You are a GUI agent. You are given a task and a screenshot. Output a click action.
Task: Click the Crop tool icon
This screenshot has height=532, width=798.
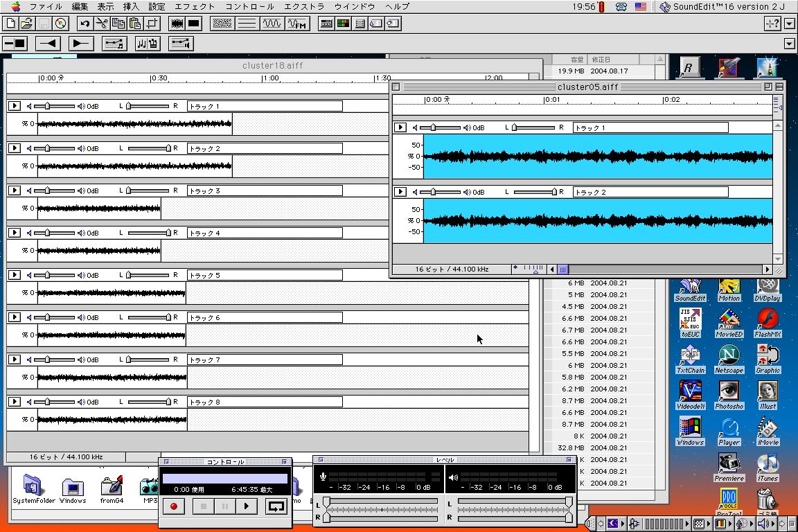[152, 24]
